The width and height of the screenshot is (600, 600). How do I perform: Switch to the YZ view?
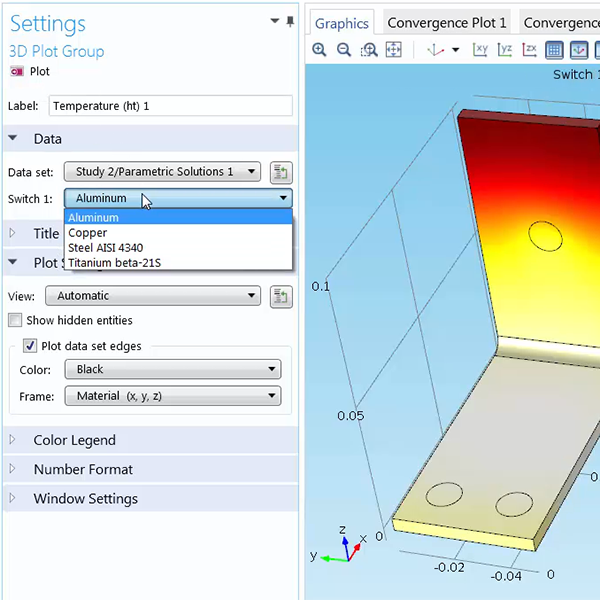point(505,50)
